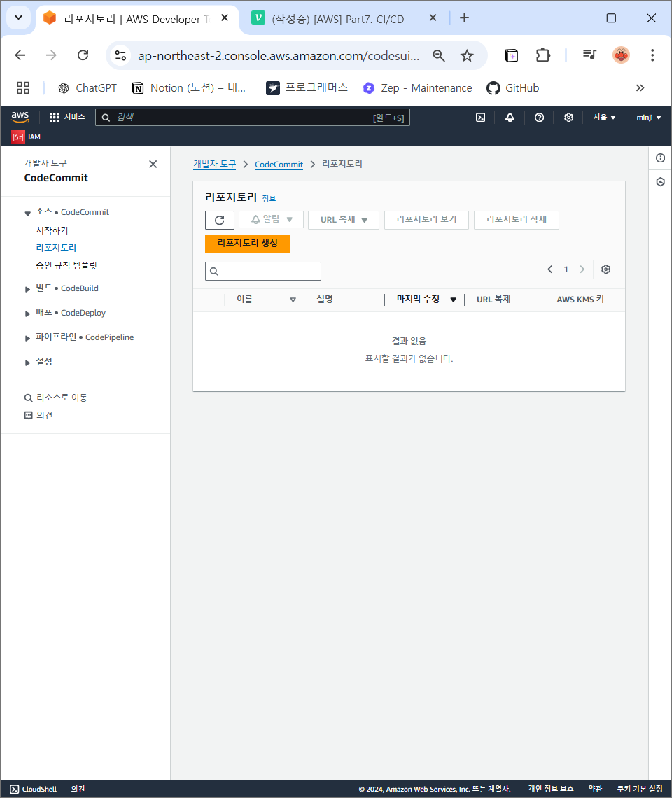This screenshot has height=798, width=672.
Task: Open the Seoul region dropdown
Action: tap(604, 118)
